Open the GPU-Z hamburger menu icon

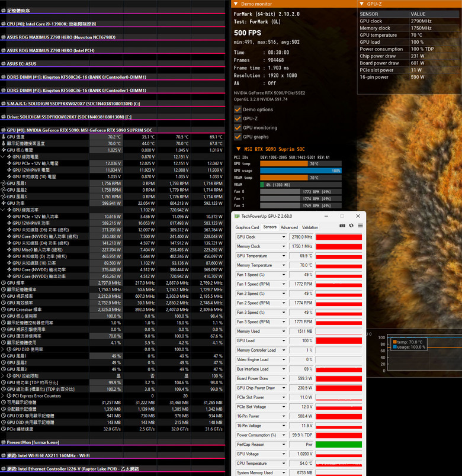tap(360, 226)
